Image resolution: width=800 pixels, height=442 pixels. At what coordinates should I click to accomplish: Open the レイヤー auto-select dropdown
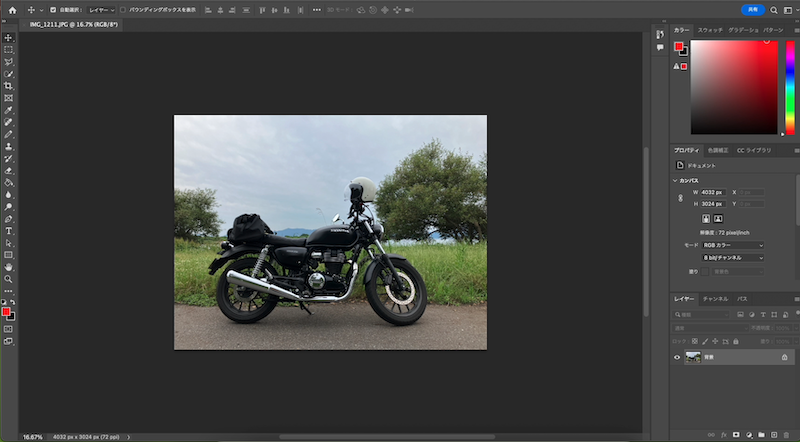[x=101, y=10]
